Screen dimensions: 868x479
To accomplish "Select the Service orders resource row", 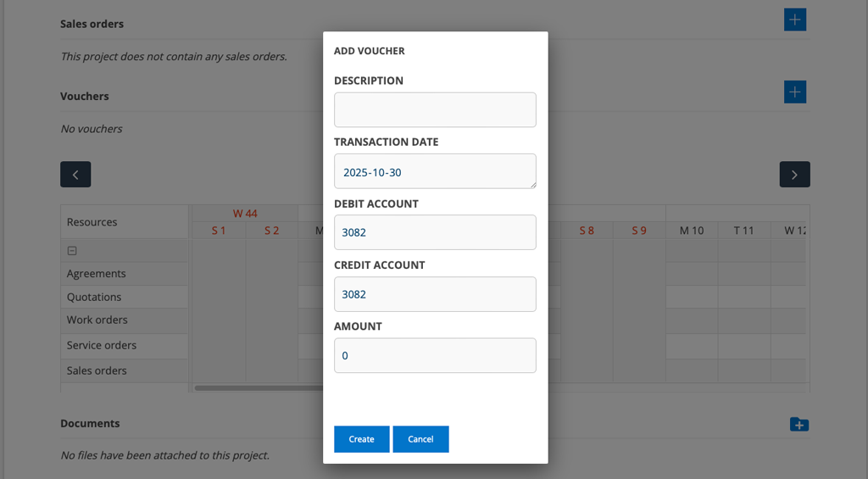I will (x=102, y=345).
